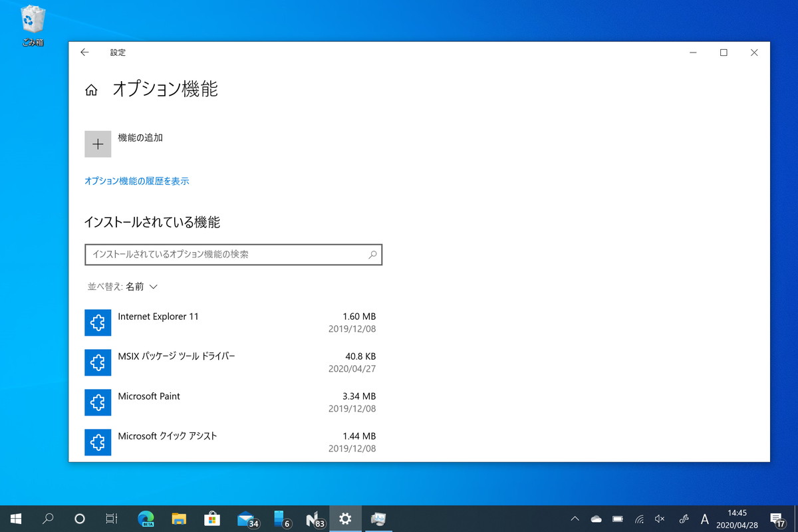This screenshot has height=532, width=798.
Task: Unmute the speaker icon in the system tray
Action: 659,518
